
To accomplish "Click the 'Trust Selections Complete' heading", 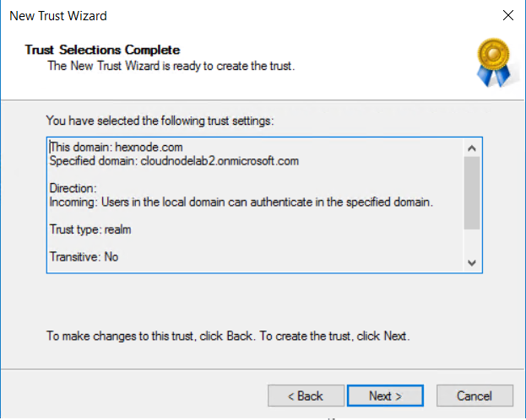I will pos(102,50).
